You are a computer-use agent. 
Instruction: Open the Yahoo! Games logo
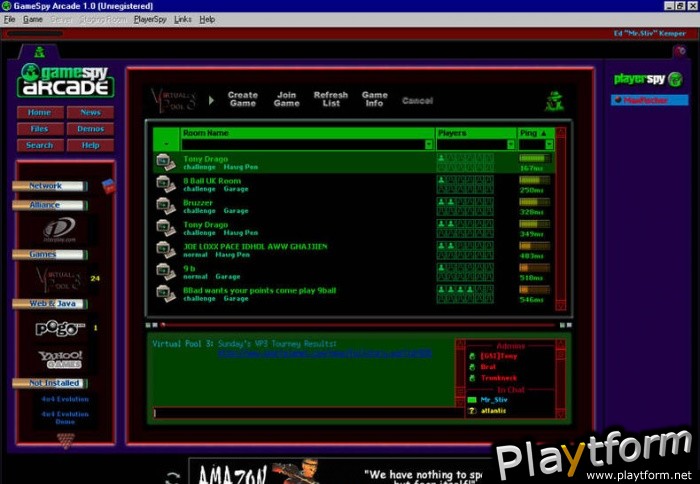coord(60,359)
